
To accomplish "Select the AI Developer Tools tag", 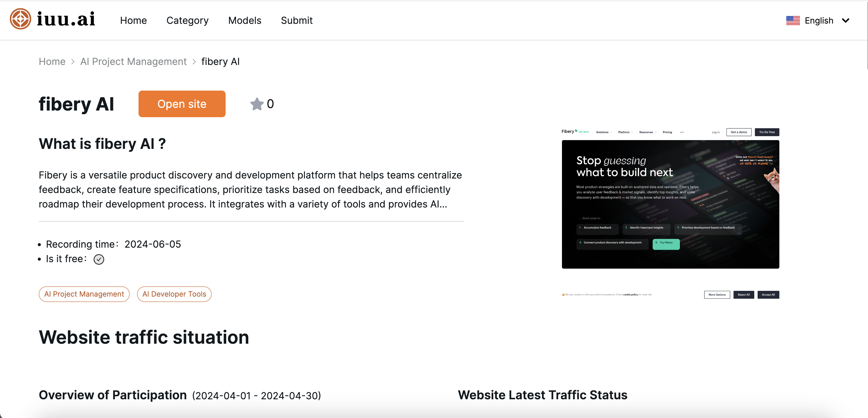I will 174,294.
